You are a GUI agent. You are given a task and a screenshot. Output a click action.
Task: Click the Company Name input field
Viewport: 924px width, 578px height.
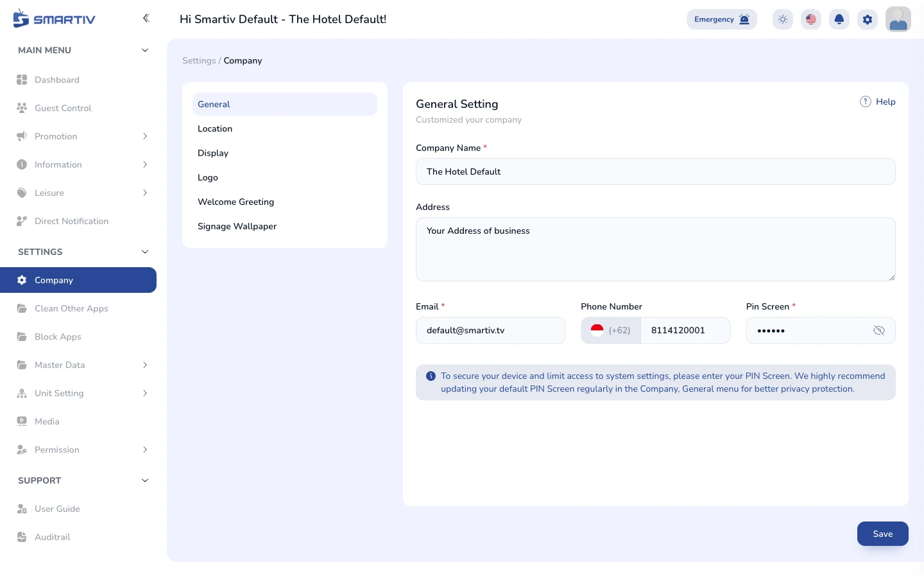pyautogui.click(x=656, y=171)
